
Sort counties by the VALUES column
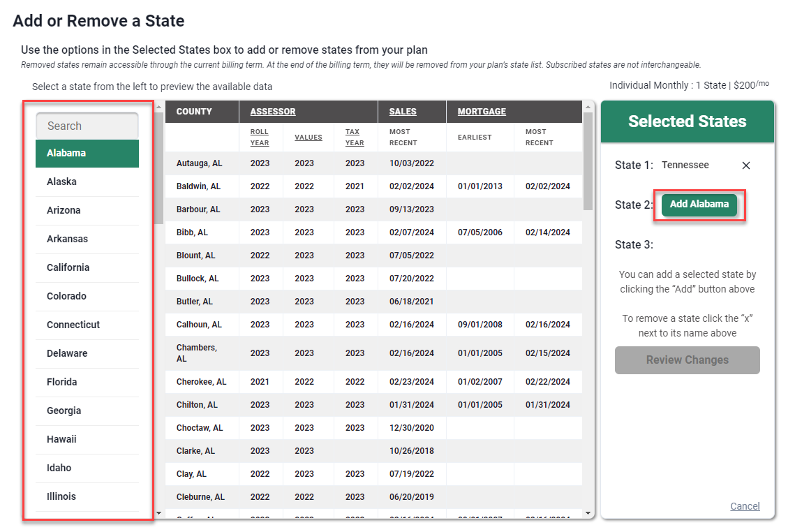pyautogui.click(x=308, y=137)
